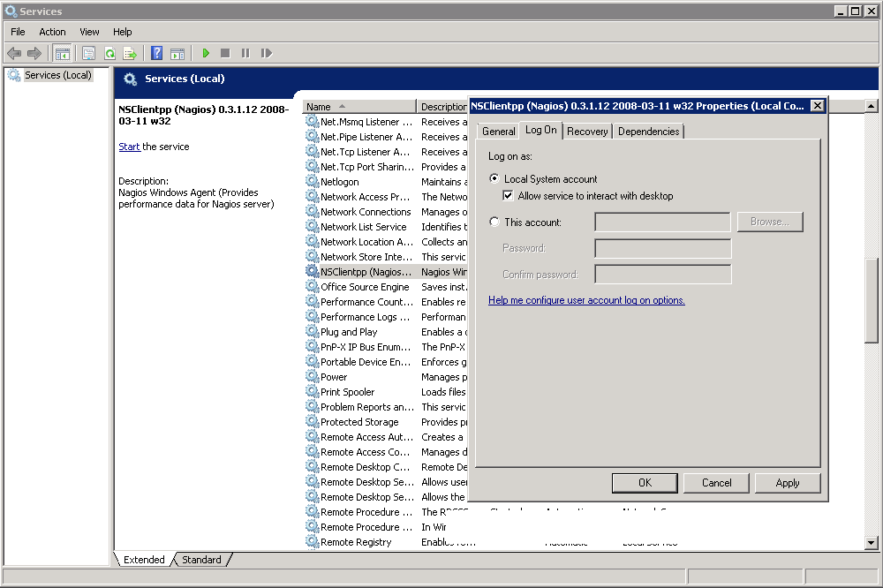883x588 pixels.
Task: Click gear icon of Network Connections service
Action: [x=312, y=212]
